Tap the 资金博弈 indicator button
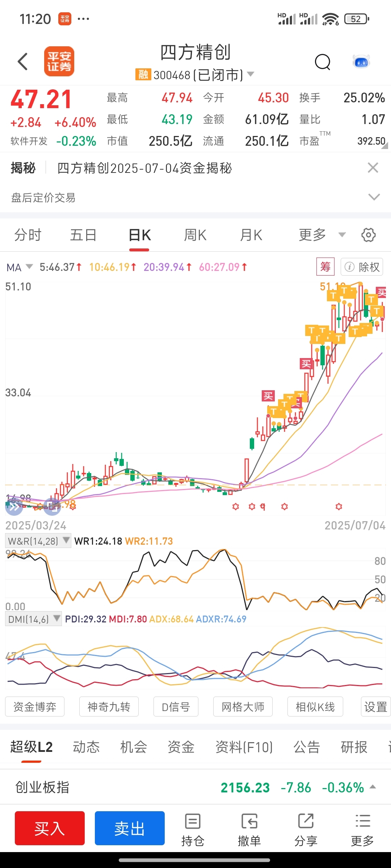The height and width of the screenshot is (868, 391). pos(35,706)
